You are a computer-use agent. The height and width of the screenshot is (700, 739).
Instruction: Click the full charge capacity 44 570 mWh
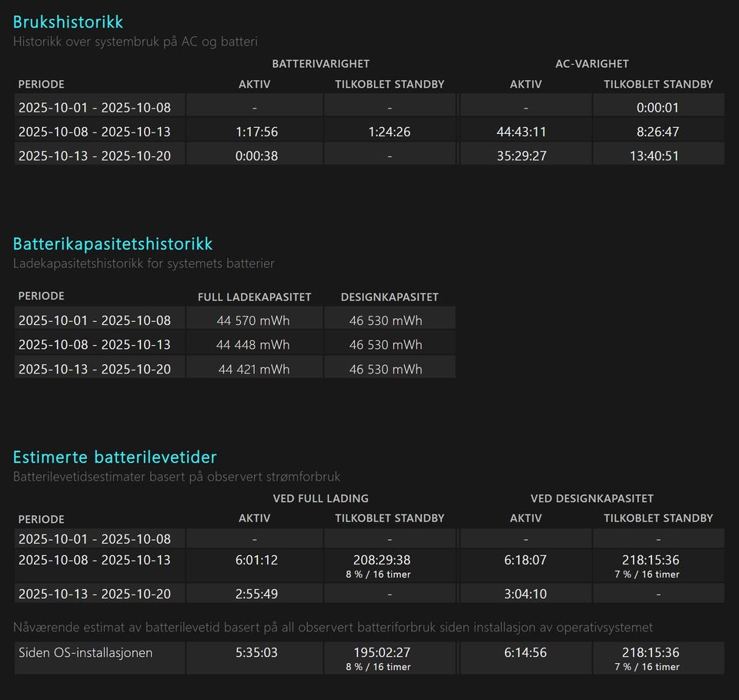point(253,320)
